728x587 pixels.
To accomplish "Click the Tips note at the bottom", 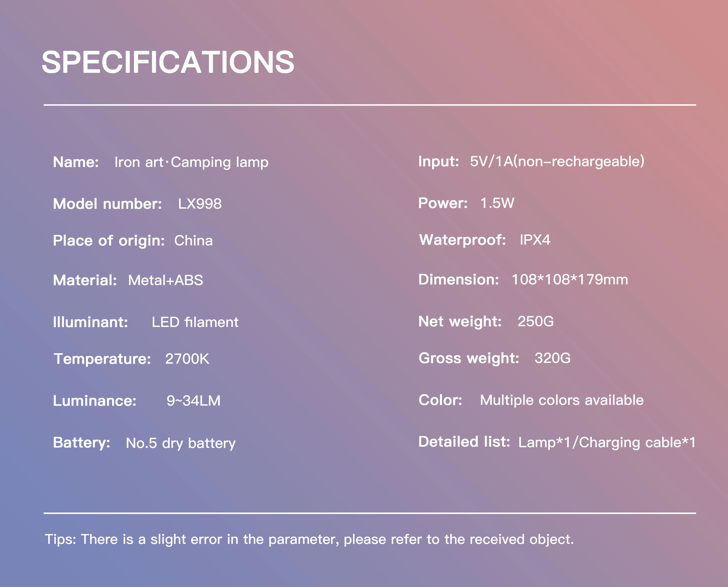I will [x=309, y=539].
